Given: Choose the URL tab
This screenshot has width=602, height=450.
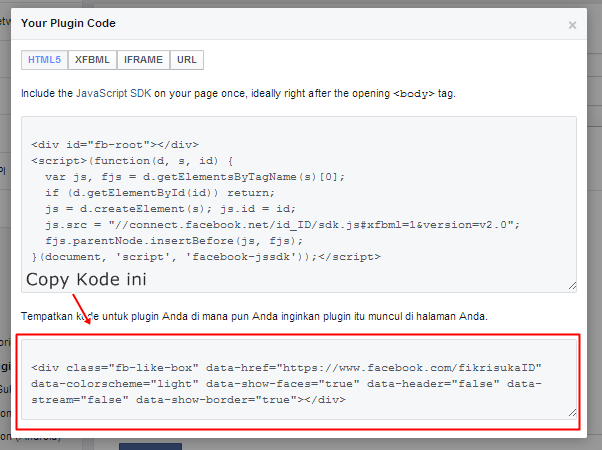Looking at the screenshot, I should (x=187, y=60).
